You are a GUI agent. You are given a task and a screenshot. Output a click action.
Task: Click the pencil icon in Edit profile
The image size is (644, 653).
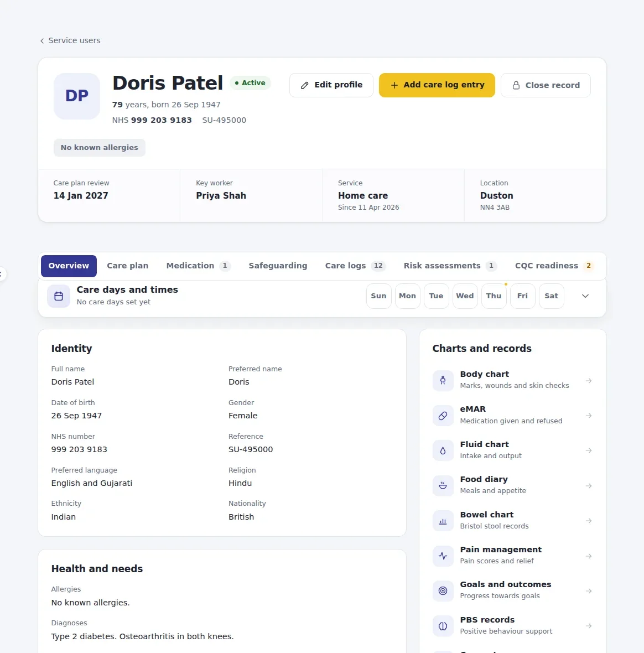[305, 85]
